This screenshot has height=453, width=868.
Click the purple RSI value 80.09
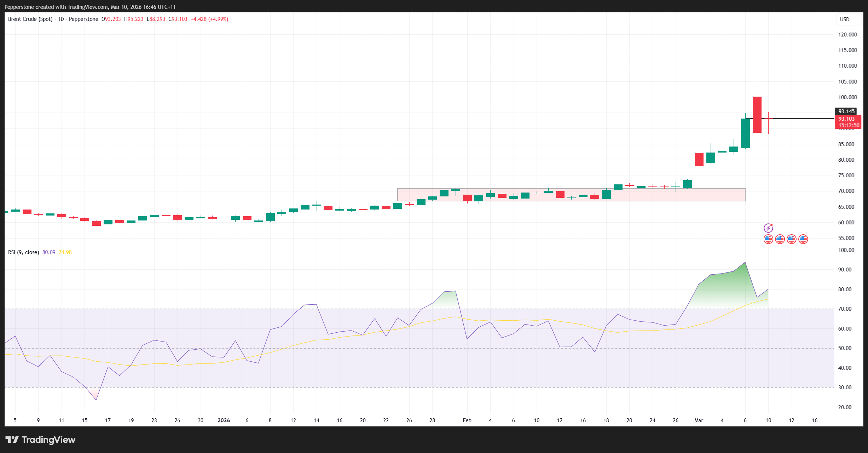(x=49, y=252)
